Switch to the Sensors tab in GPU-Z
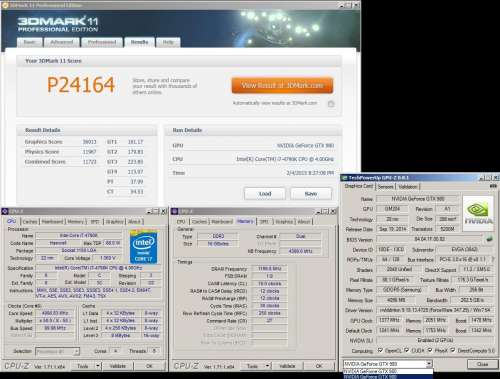 coord(386,187)
